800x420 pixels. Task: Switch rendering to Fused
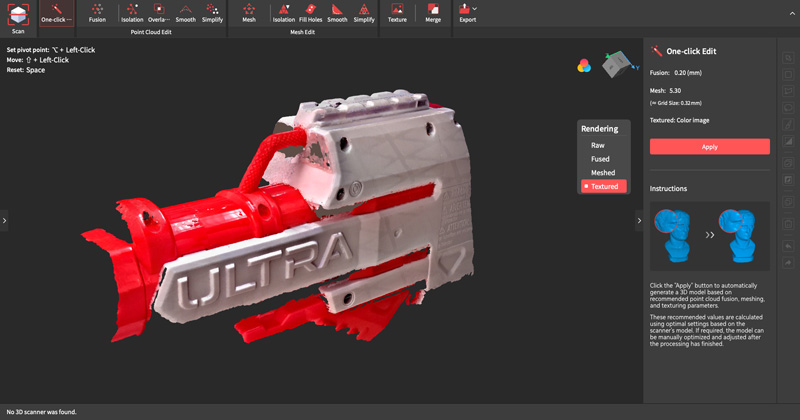[x=601, y=159]
